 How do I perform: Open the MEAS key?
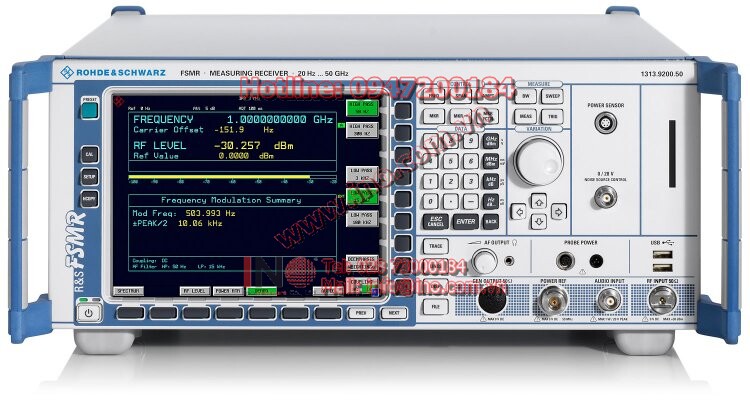click(526, 116)
